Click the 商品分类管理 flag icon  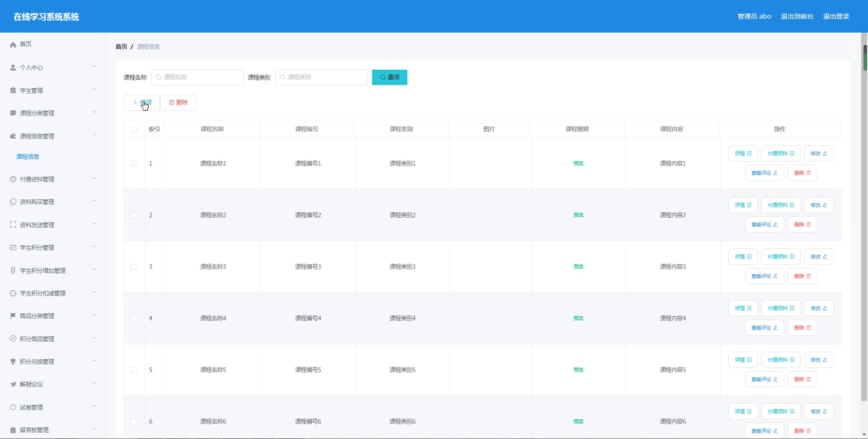click(x=13, y=316)
